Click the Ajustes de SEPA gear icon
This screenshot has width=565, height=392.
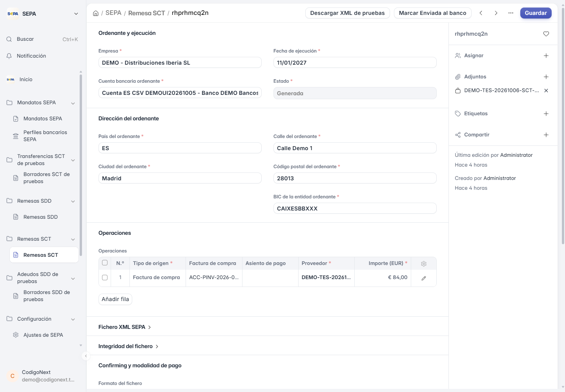point(16,335)
